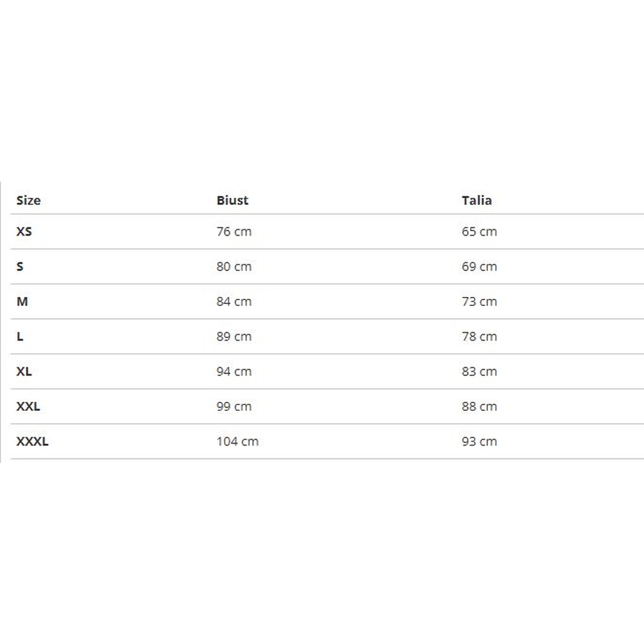Select the Biust column header

point(232,200)
